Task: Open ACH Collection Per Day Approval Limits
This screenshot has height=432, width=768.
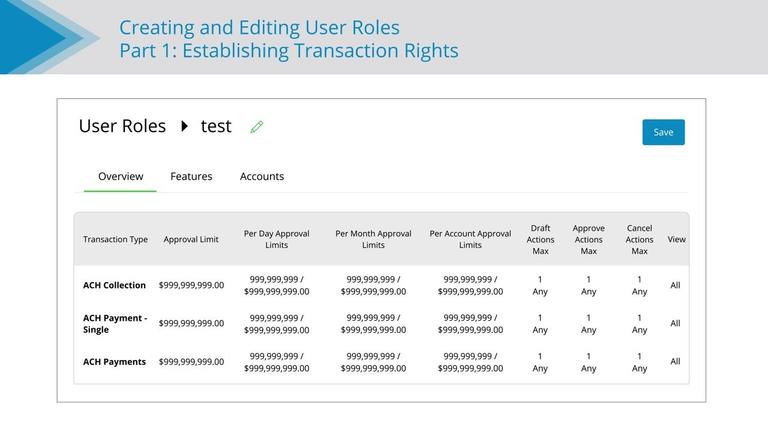Action: 277,285
